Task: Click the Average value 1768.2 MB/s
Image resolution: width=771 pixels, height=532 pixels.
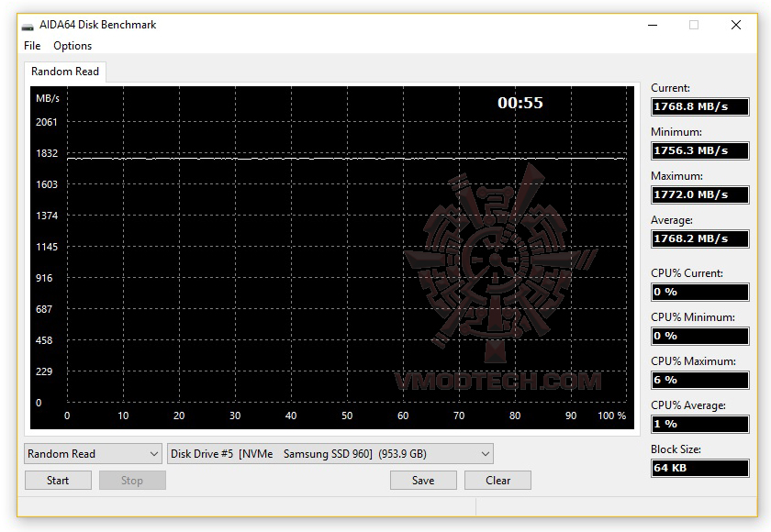Action: click(x=699, y=238)
